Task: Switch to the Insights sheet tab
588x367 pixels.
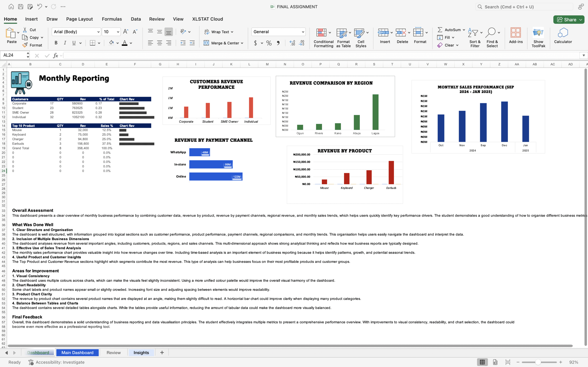Action: click(141, 353)
